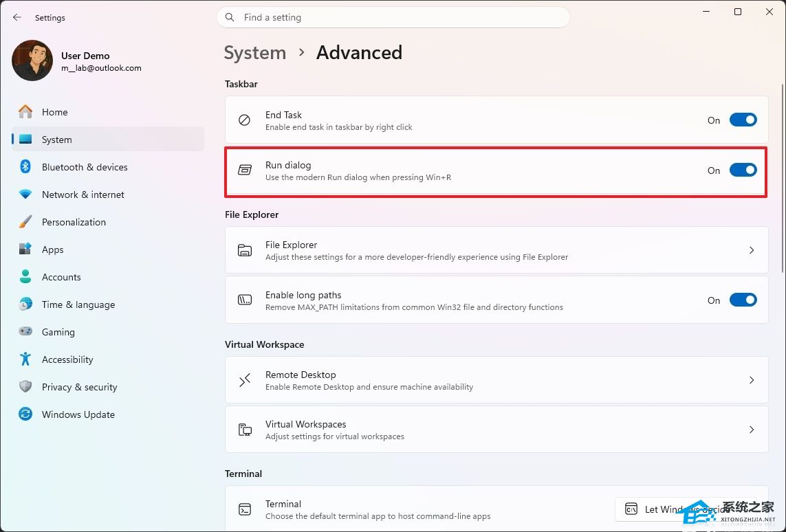Click the Advanced page heading
The image size is (786, 532).
click(359, 53)
